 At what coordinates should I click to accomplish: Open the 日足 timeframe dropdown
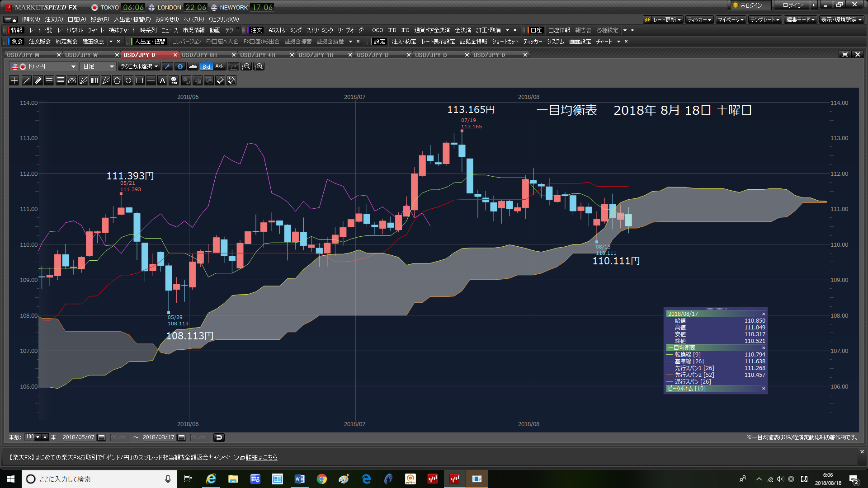click(x=98, y=66)
